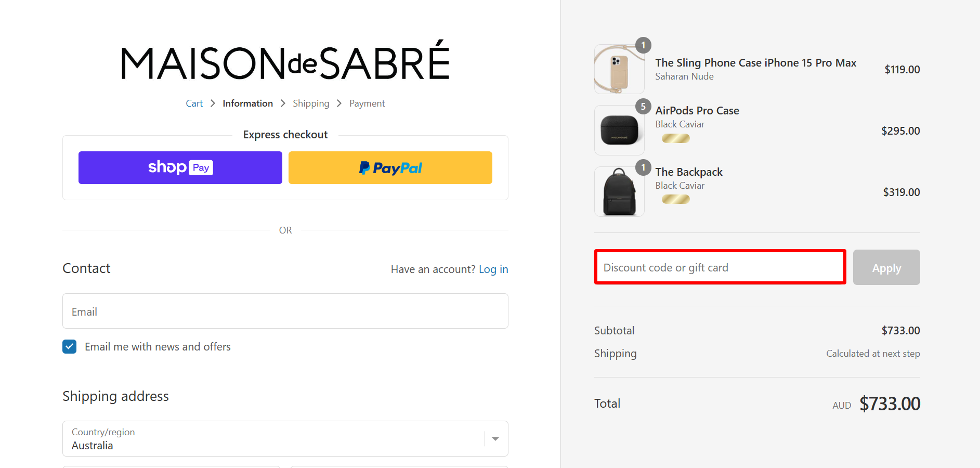
Task: Click the AirPods Pro Case product thumbnail
Action: [x=619, y=130]
